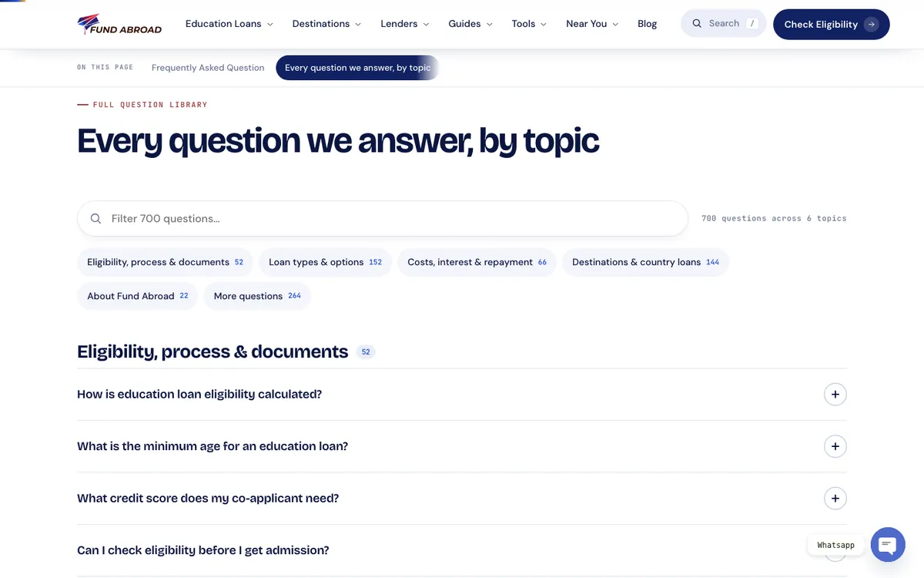Filter by More questions topic
924x578 pixels.
(257, 296)
